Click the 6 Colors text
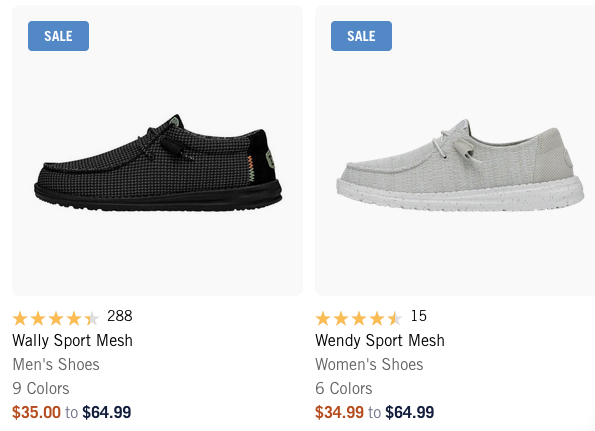 point(343,389)
